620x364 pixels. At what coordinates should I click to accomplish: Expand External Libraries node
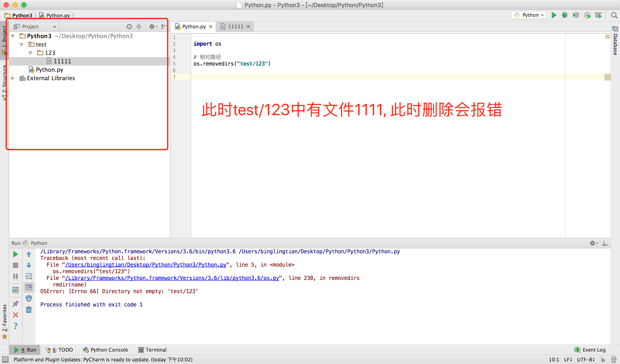click(x=13, y=78)
